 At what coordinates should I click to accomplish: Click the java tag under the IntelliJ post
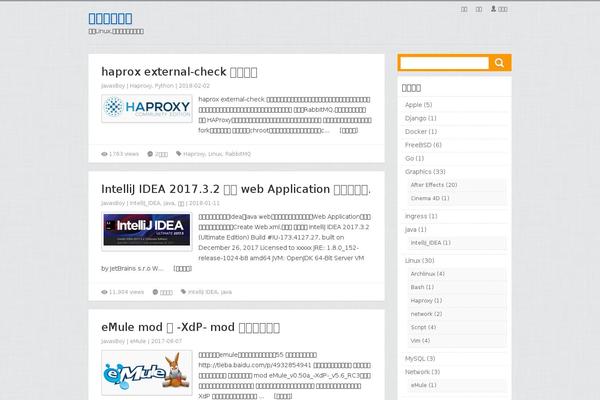tap(226, 292)
